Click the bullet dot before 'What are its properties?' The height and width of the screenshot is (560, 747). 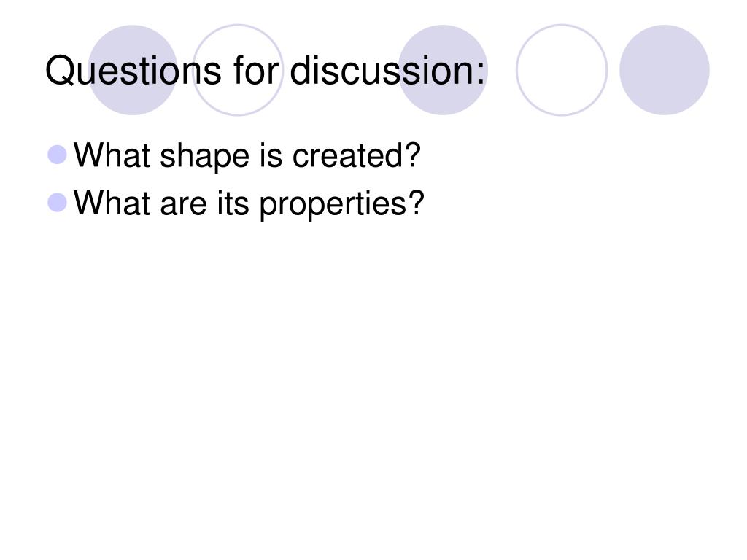[57, 203]
